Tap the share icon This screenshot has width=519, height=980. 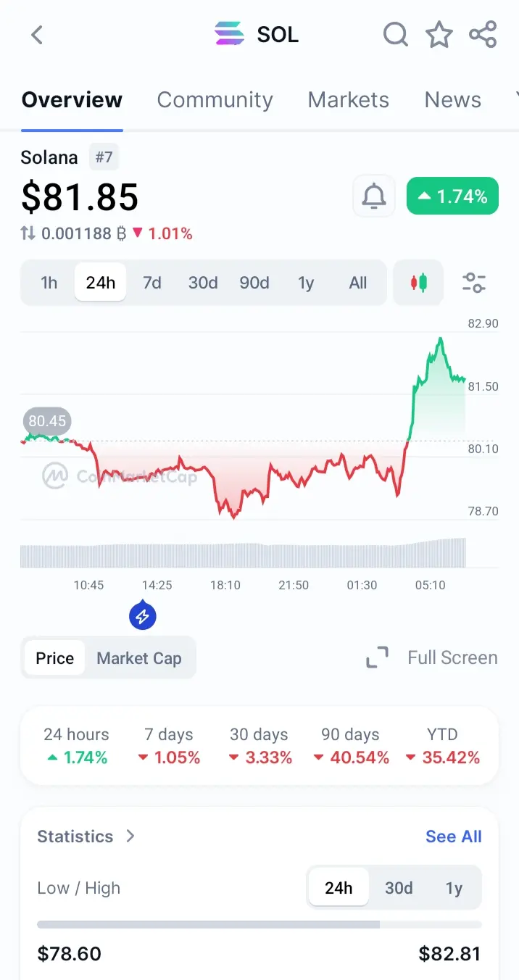[x=483, y=34]
